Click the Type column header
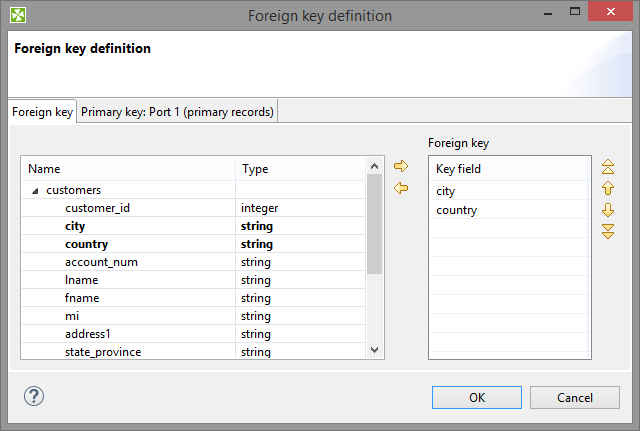 click(x=255, y=169)
